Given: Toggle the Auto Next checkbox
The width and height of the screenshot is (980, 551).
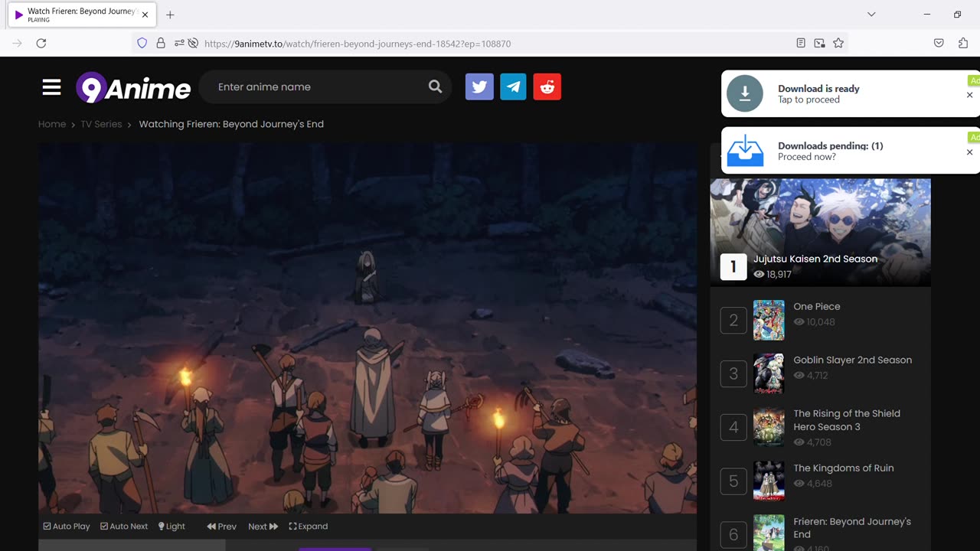Looking at the screenshot, I should click(x=124, y=527).
